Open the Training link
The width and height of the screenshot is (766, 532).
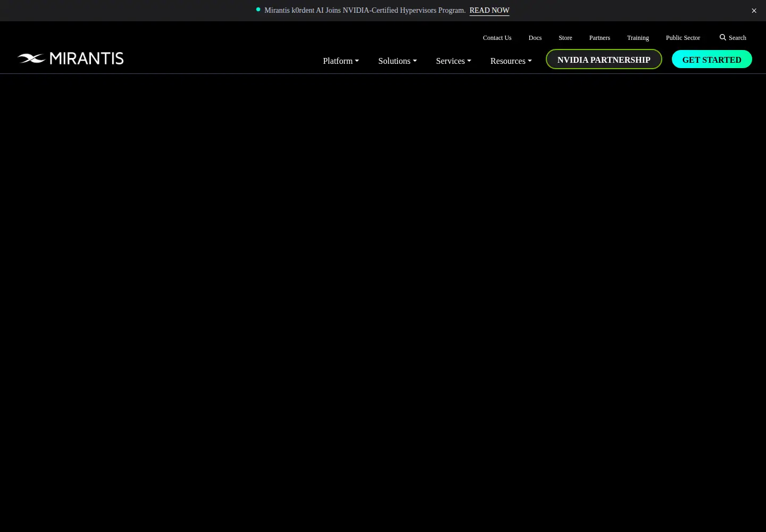click(x=638, y=38)
